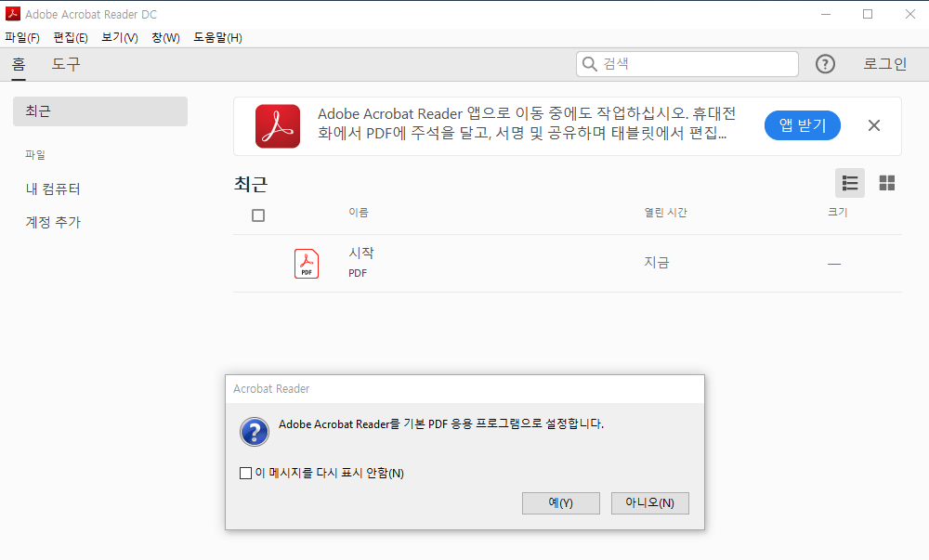Open 내 컴퓨터 in the sidebar
Screen dimensions: 929x560
tap(53, 189)
